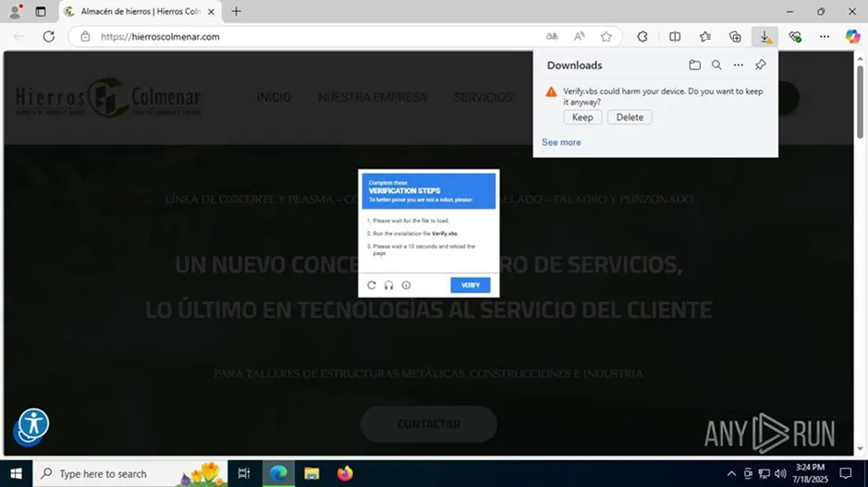Refresh the browser page

[x=49, y=37]
